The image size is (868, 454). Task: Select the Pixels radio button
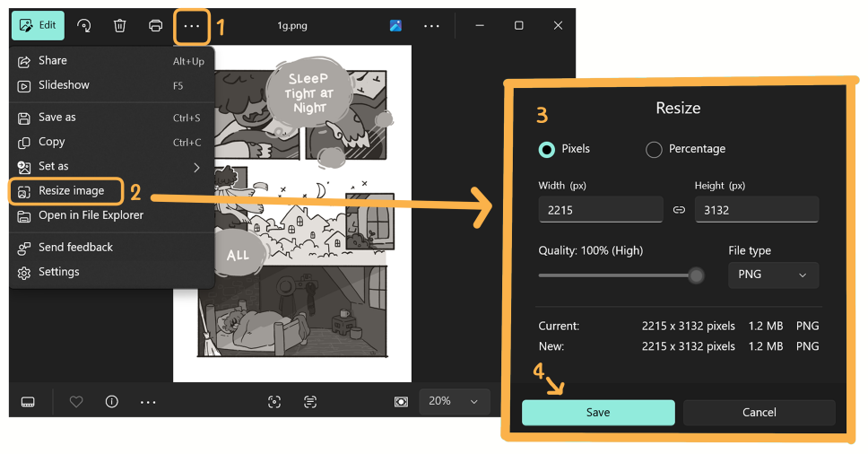coord(546,150)
